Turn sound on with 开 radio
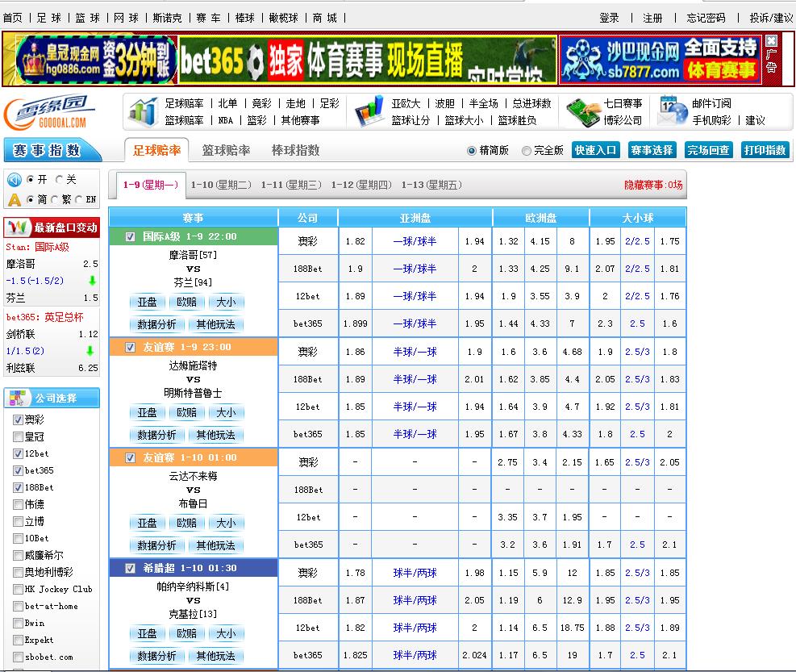 coord(30,179)
